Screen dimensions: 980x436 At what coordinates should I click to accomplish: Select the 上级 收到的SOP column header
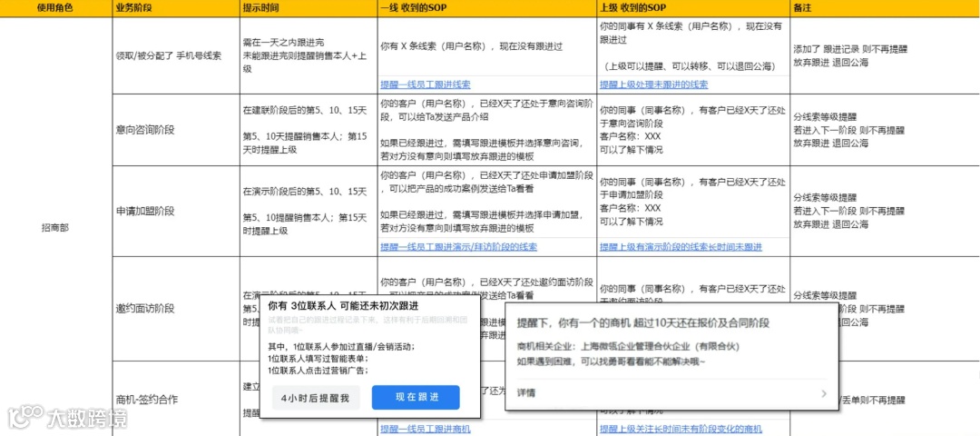(693, 9)
